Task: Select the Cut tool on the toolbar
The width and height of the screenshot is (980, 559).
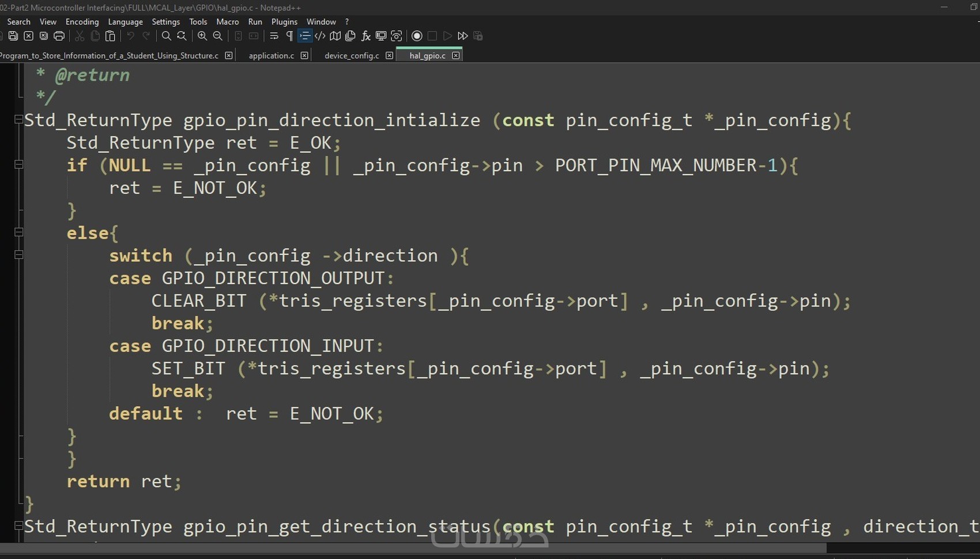Action: [79, 36]
